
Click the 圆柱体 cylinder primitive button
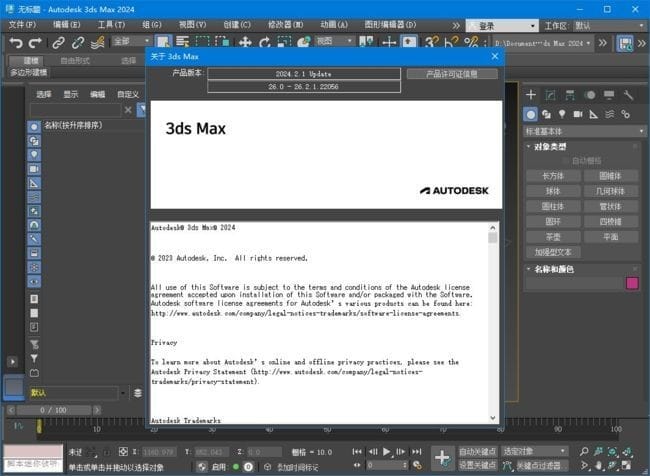point(553,206)
